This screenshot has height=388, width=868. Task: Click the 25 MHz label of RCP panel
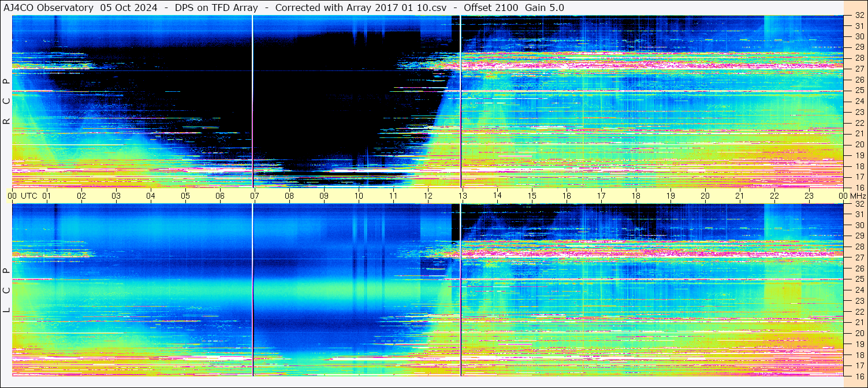pos(859,90)
